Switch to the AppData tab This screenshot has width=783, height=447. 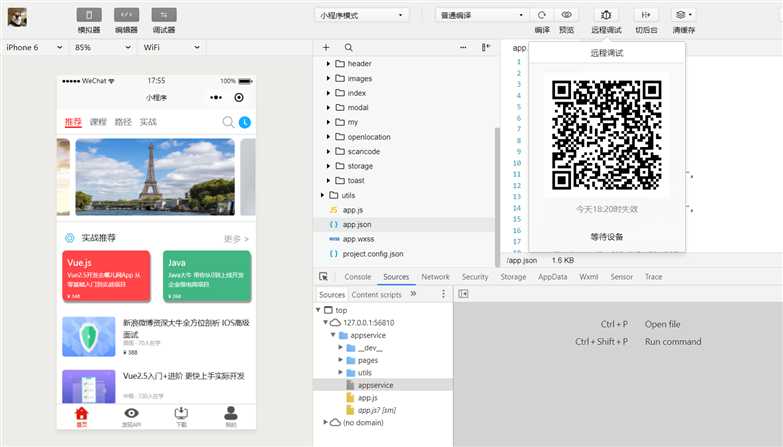pos(552,277)
